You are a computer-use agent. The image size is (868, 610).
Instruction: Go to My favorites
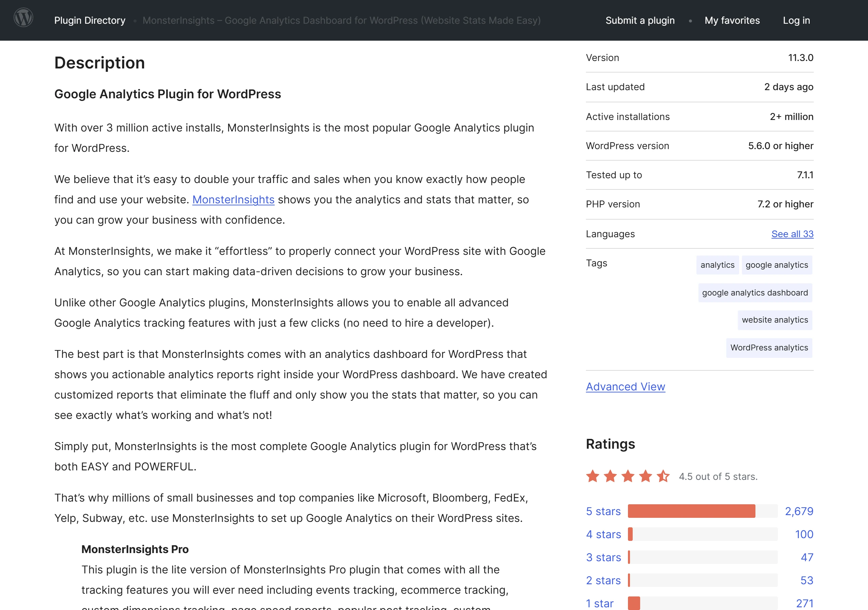pos(732,20)
